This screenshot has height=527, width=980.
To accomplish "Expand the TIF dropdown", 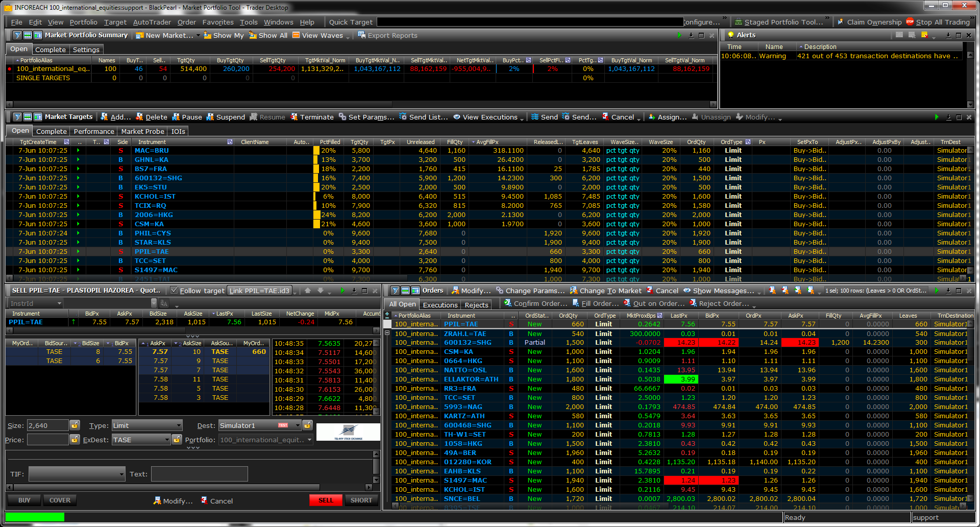I will [77, 474].
